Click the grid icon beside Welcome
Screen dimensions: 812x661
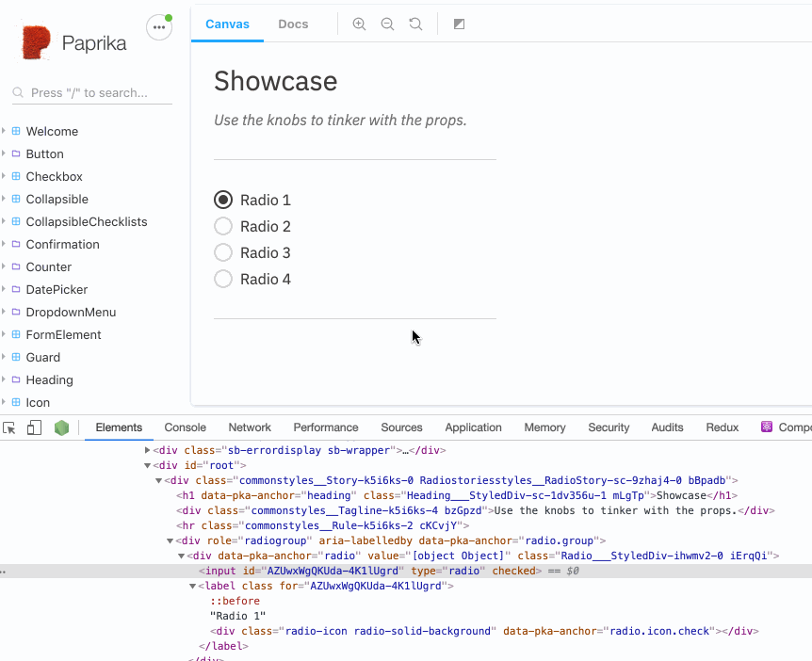(x=16, y=131)
